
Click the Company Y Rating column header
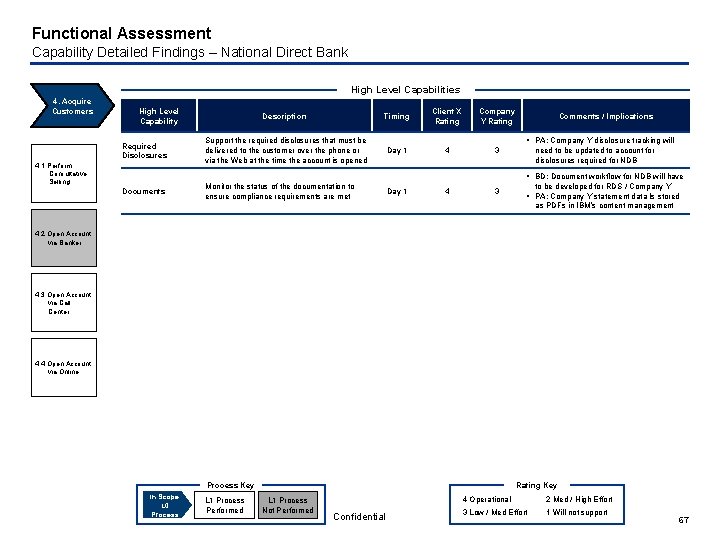pyautogui.click(x=497, y=116)
